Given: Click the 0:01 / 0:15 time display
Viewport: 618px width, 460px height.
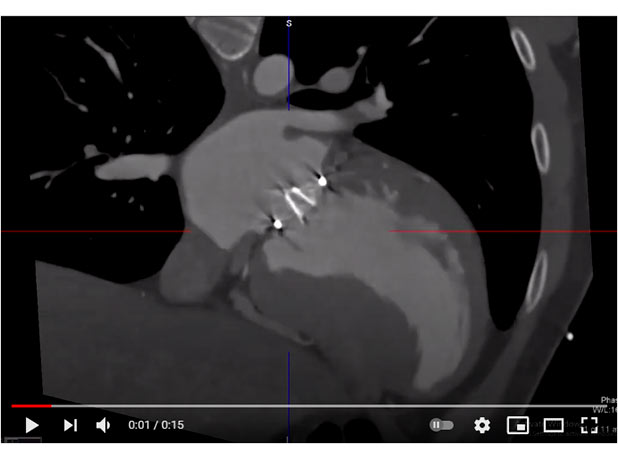Looking at the screenshot, I should pos(156,425).
